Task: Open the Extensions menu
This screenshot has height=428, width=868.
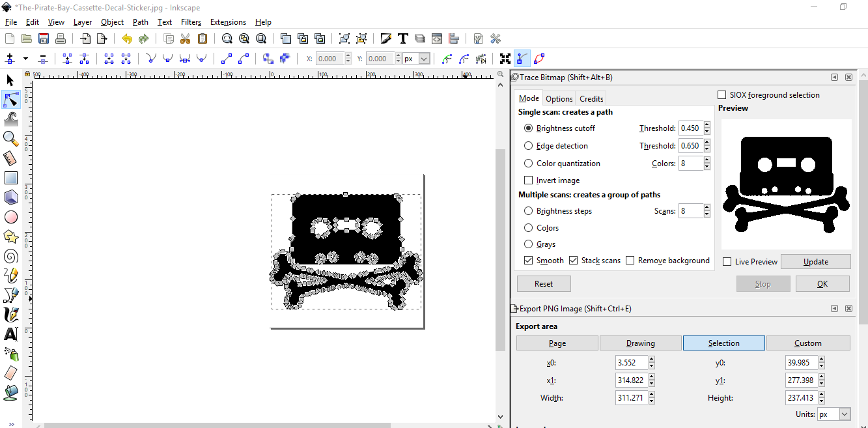Action: click(x=228, y=22)
